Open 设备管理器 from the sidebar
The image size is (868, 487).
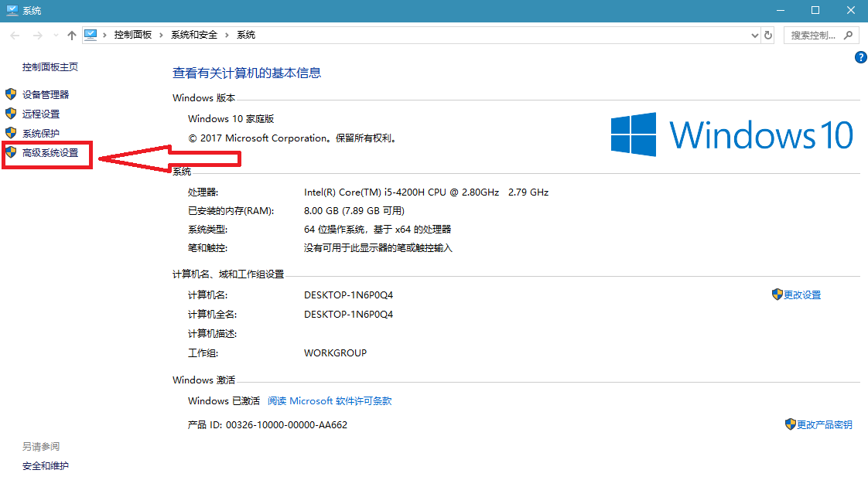(x=46, y=94)
